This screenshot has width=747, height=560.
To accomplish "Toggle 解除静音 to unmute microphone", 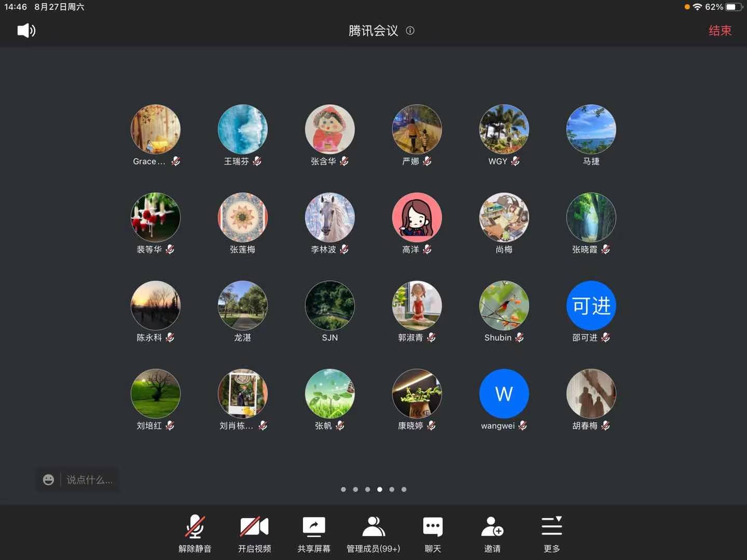I will coord(195,534).
